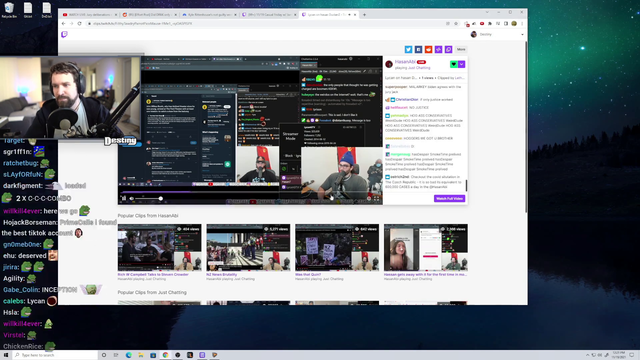Screen dimensions: 640x360
Task: Reload the page with the browser refresh icon
Action: coord(80,24)
